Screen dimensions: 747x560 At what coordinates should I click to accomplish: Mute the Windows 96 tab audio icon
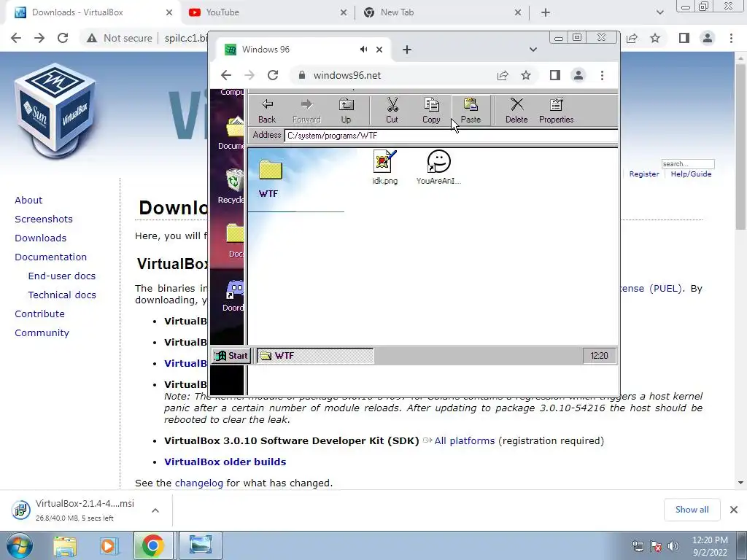tap(363, 50)
